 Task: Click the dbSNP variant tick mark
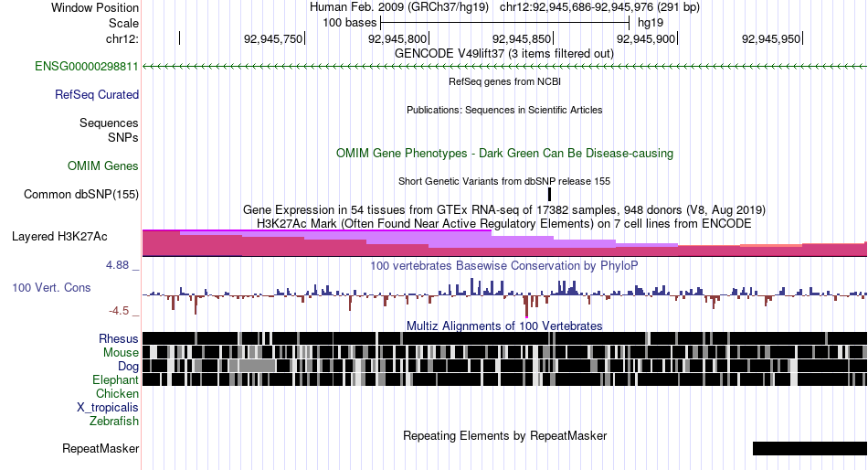point(549,195)
